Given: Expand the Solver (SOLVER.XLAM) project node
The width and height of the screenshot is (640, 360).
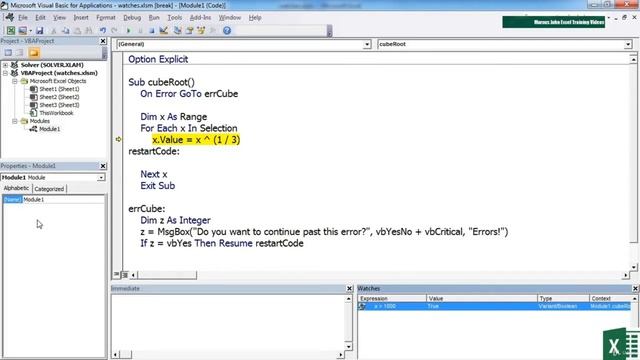Looking at the screenshot, I should pyautogui.click(x=5, y=65).
